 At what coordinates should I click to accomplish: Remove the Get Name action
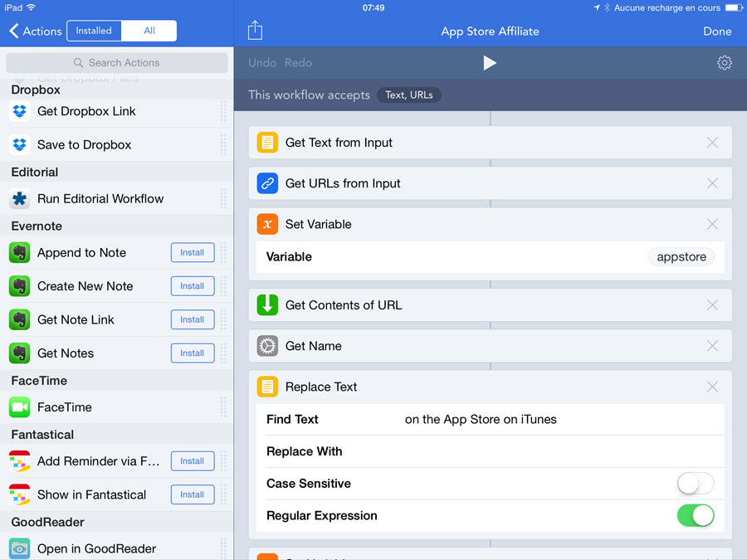[712, 346]
